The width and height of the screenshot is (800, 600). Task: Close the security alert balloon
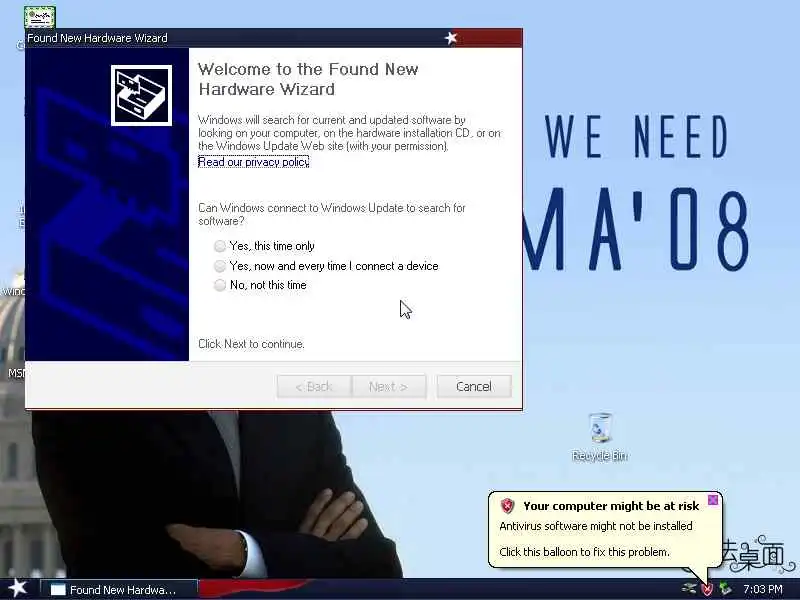point(713,499)
